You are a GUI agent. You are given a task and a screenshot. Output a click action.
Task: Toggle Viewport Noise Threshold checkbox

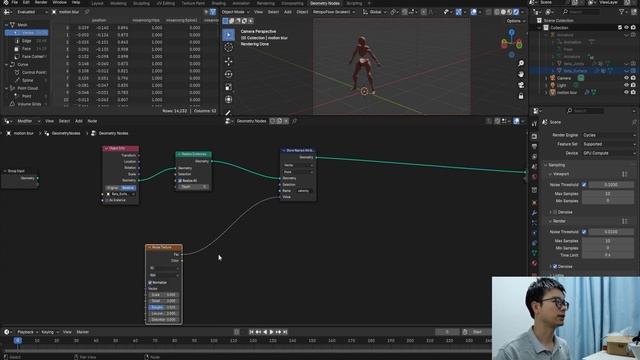(x=584, y=184)
